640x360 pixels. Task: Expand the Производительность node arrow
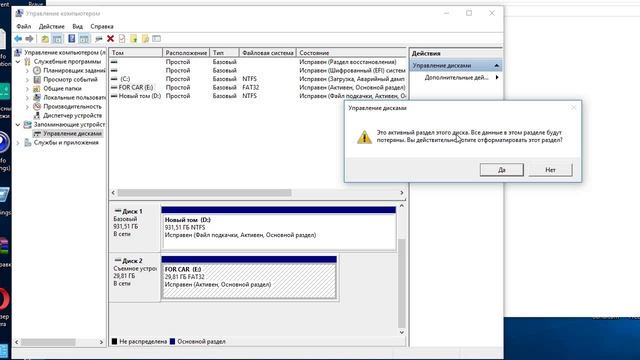[27, 106]
